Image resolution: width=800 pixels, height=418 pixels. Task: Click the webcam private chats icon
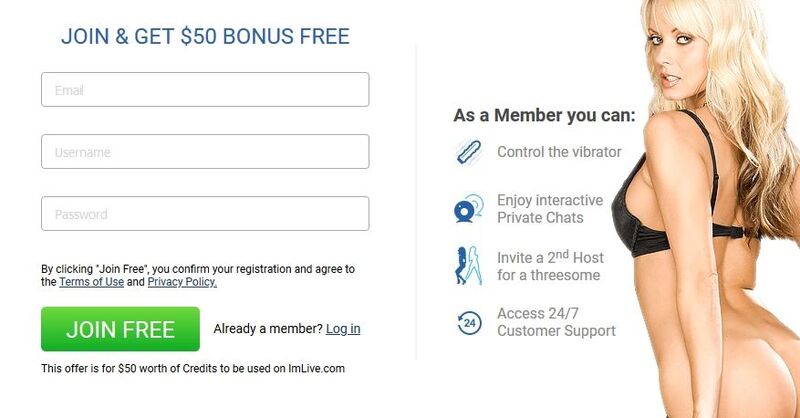(x=469, y=208)
